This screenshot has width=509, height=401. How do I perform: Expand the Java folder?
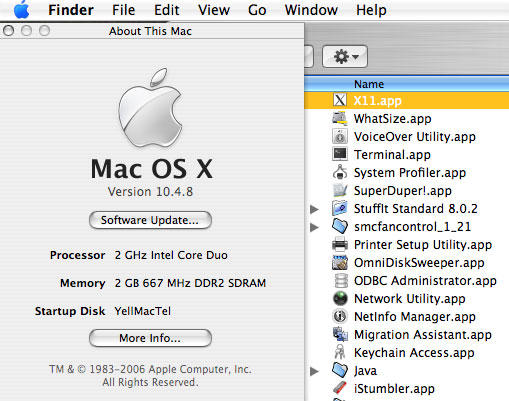pyautogui.click(x=314, y=371)
